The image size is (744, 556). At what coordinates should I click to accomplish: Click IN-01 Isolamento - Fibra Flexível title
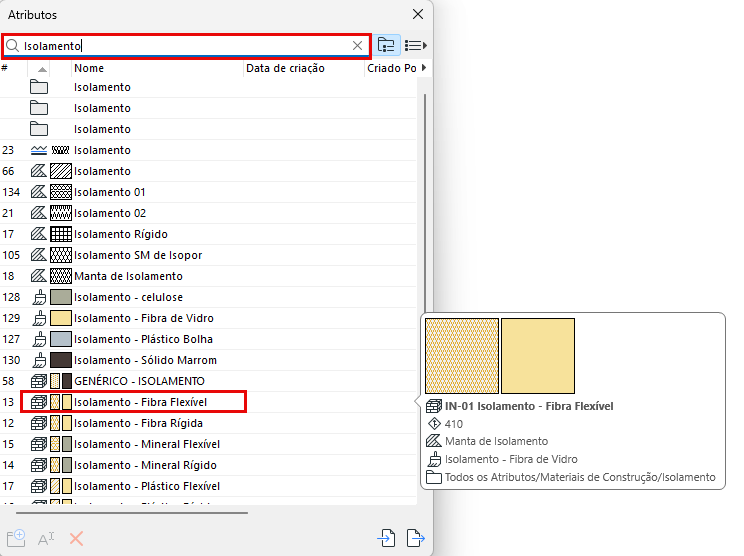(x=529, y=406)
